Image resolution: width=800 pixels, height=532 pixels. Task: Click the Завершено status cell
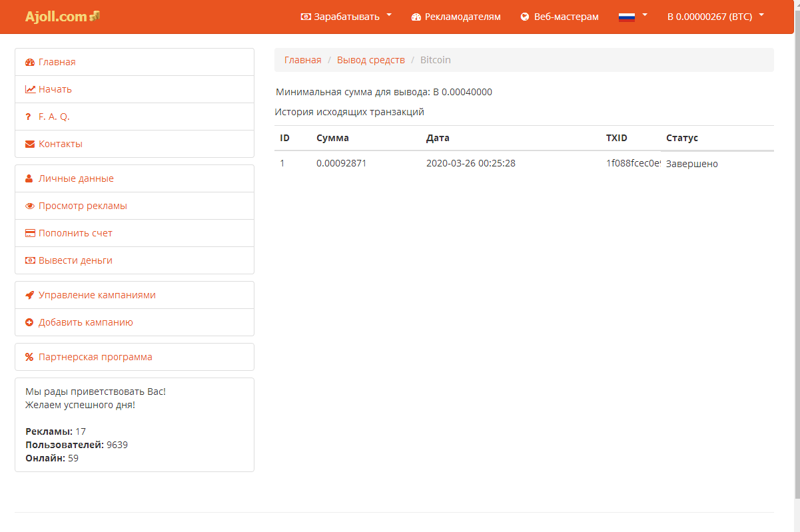692,164
